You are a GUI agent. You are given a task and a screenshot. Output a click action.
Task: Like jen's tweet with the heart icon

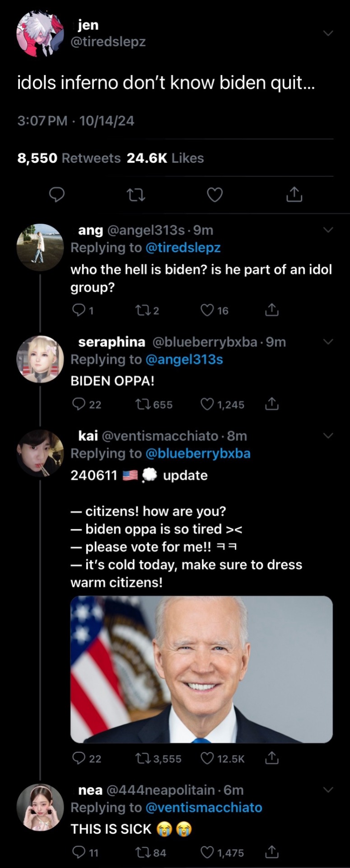pos(215,195)
